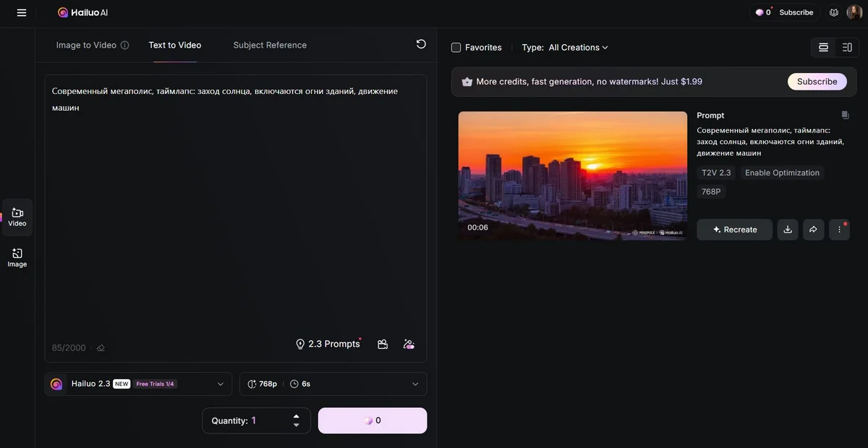Switch to Image mode in sidebar
The width and height of the screenshot is (868, 448).
[17, 257]
